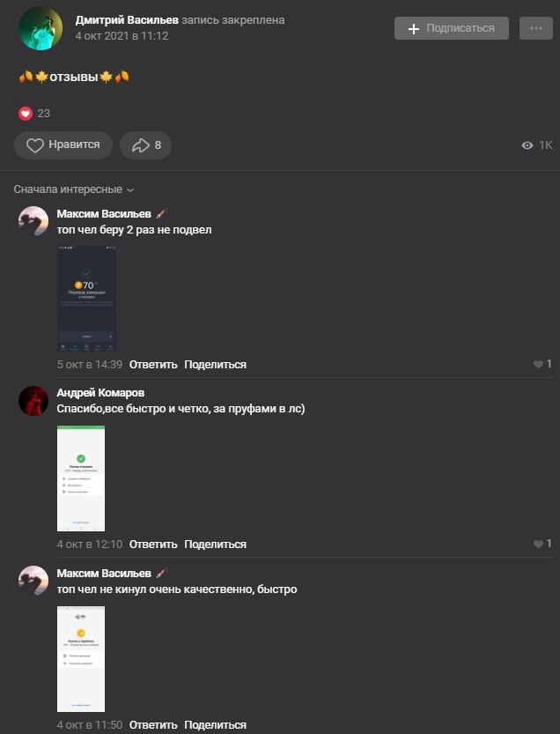Screen dimensions: 560x734
Task: Open the dark transfer screenshot showing 70
Action: 86,298
